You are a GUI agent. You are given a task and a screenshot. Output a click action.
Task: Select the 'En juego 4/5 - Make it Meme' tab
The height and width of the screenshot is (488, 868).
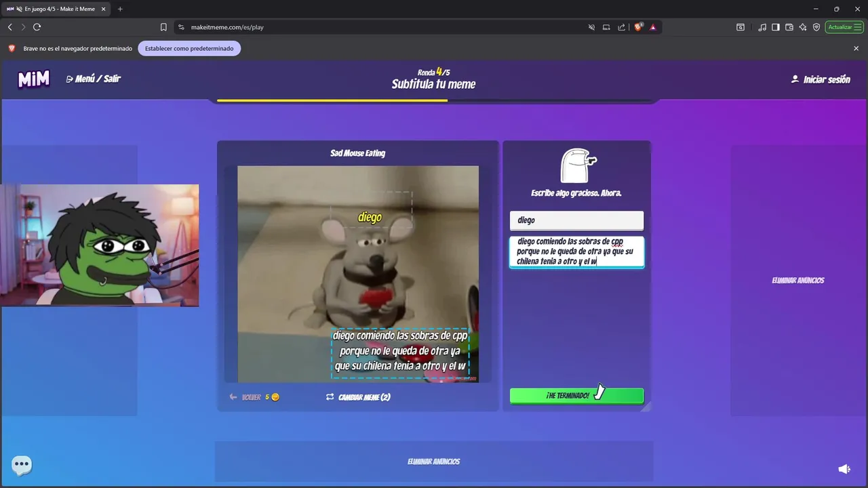56,9
